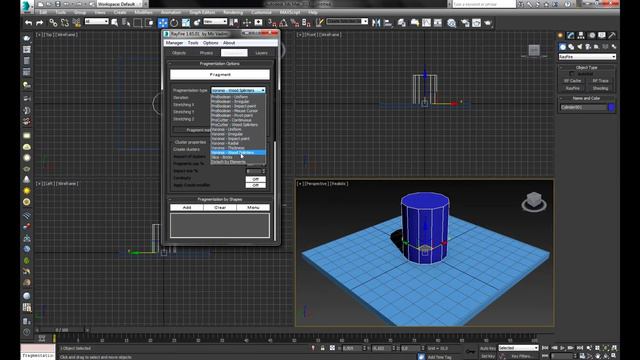Viewport: 640px width, 360px height.
Task: Click the Shooting object type button
Action: pos(600,88)
